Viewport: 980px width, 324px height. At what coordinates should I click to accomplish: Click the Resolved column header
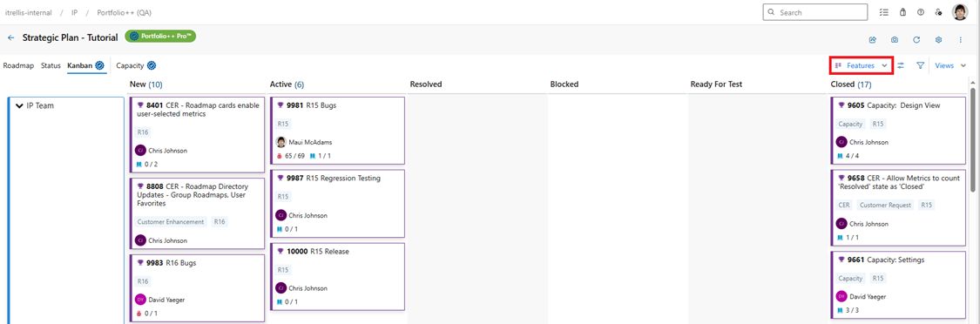[x=426, y=84]
